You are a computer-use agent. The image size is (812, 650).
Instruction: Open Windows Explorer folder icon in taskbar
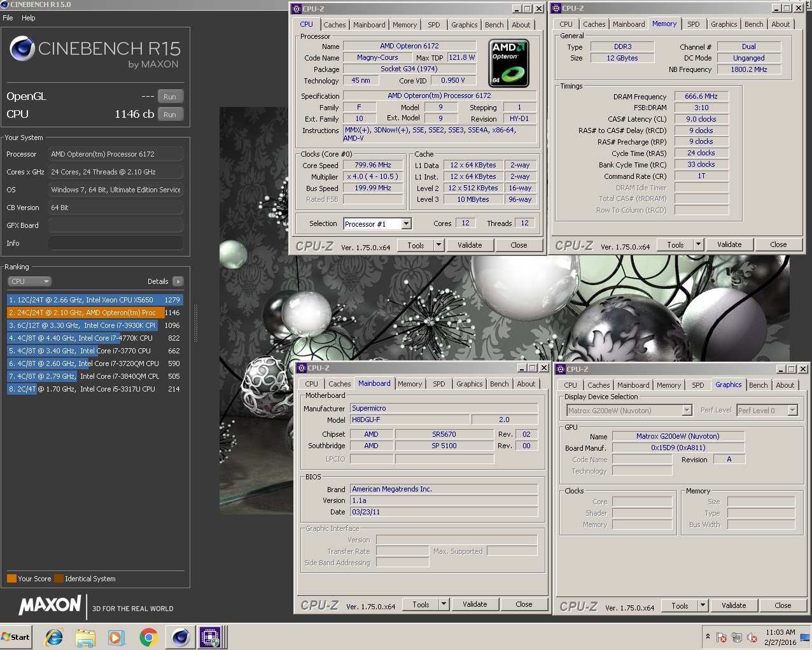click(x=85, y=637)
